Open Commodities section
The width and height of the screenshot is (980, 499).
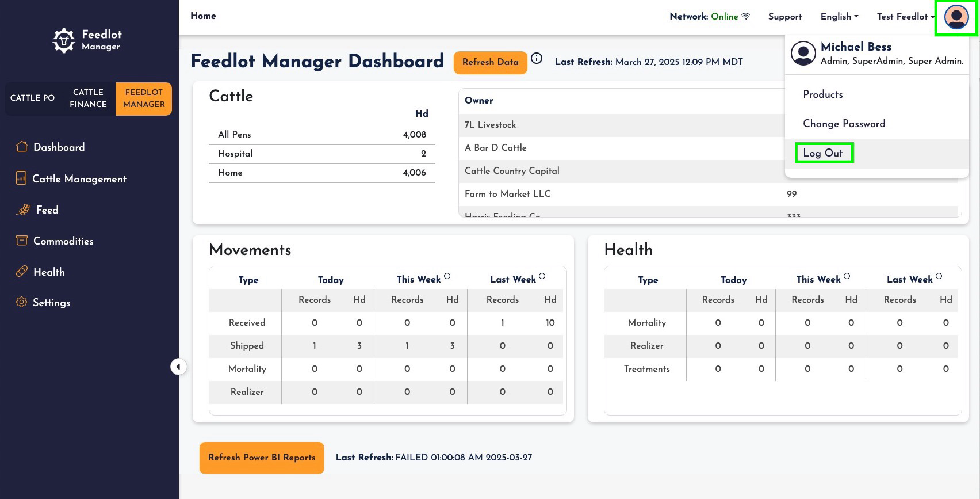(x=63, y=241)
